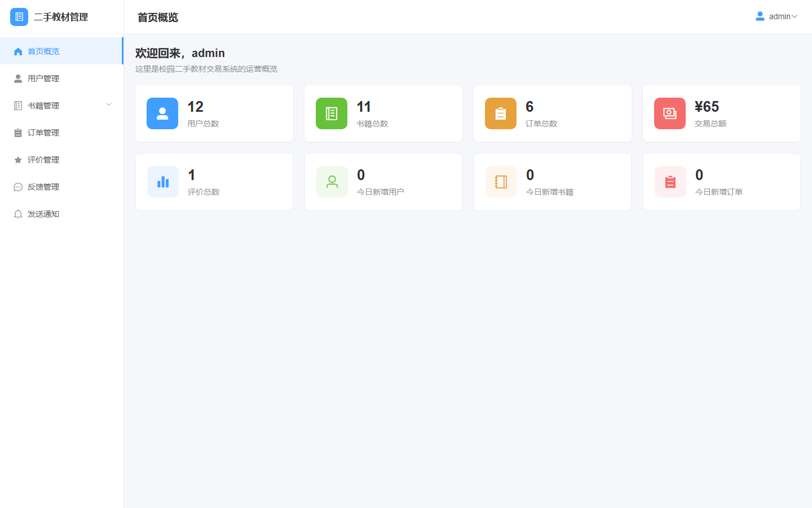The height and width of the screenshot is (508, 812).
Task: Click the 今日新增订单 label text
Action: click(719, 192)
